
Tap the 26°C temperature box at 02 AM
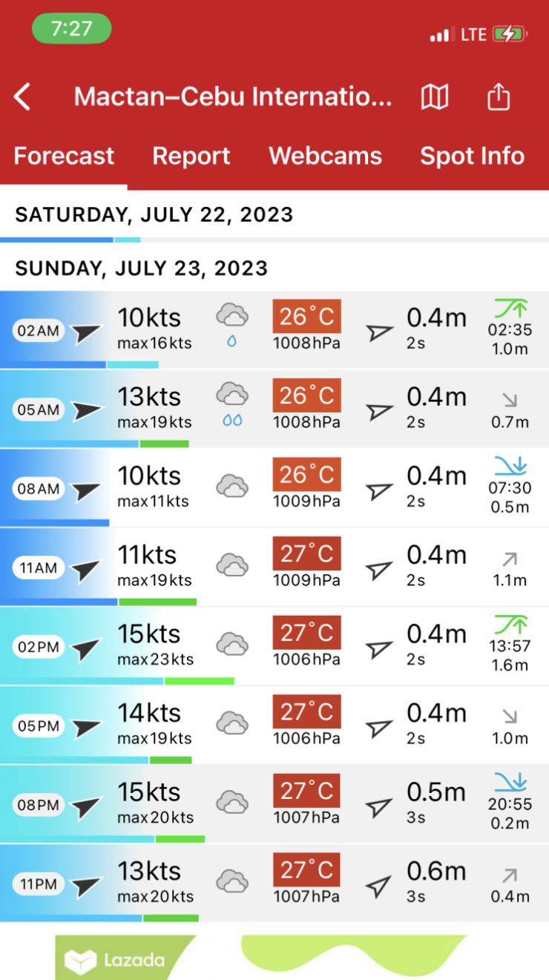coord(306,318)
